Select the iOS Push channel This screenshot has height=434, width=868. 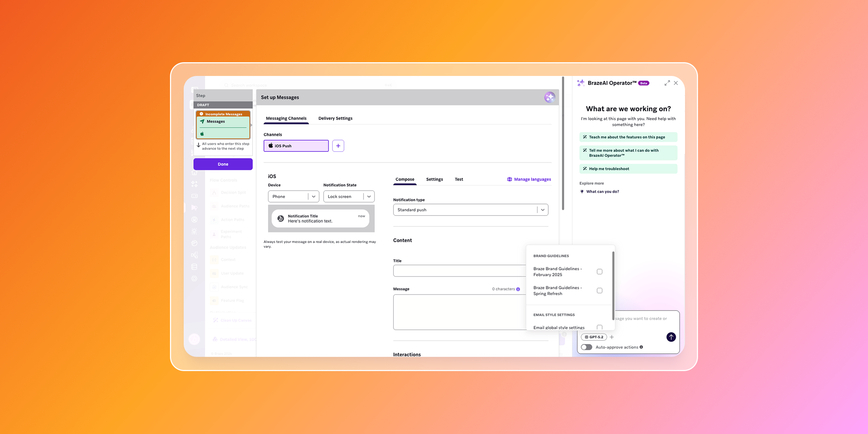pos(296,146)
